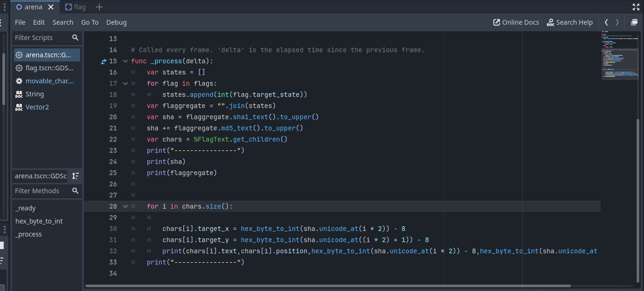
Task: Click line number 24 in gutter
Action: pyautogui.click(x=113, y=162)
